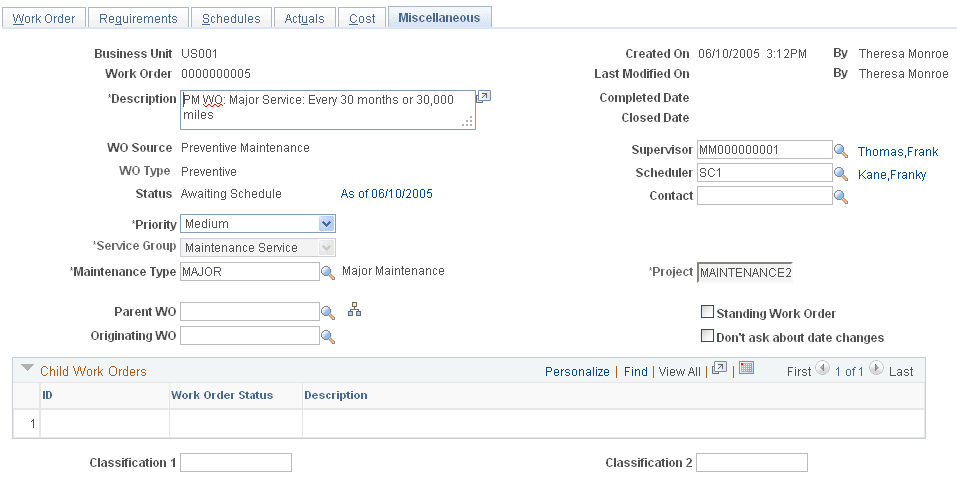
Task: Show next row arrow in Child Work Orders
Action: pyautogui.click(x=876, y=368)
